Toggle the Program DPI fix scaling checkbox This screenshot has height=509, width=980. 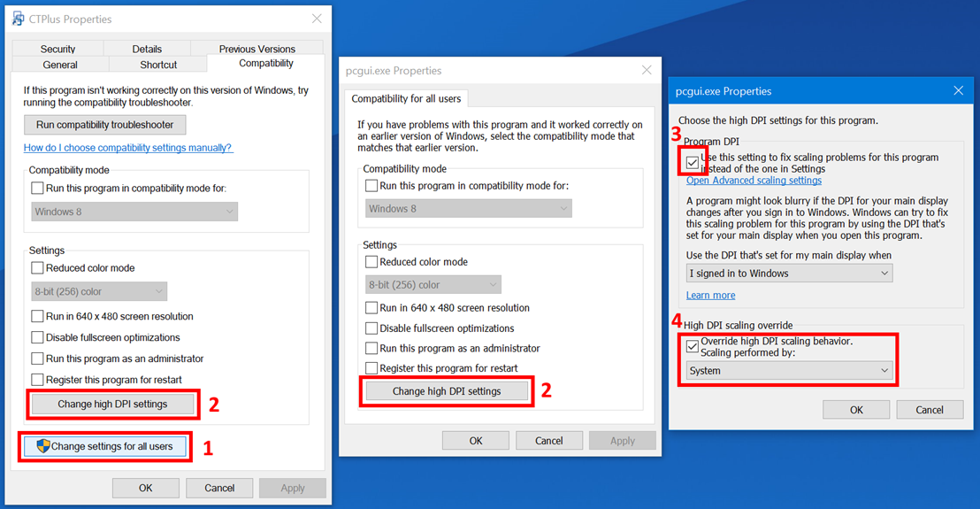[x=693, y=163]
